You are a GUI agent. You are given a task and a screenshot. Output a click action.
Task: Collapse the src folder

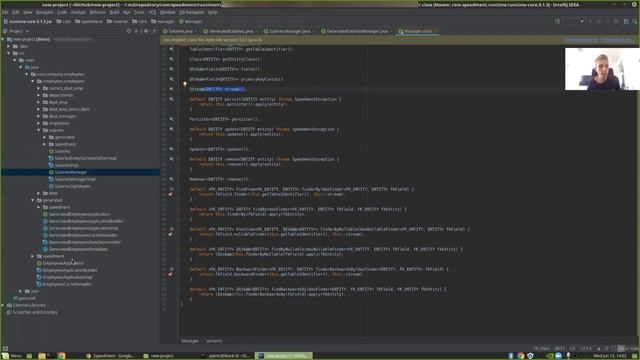pos(9,53)
